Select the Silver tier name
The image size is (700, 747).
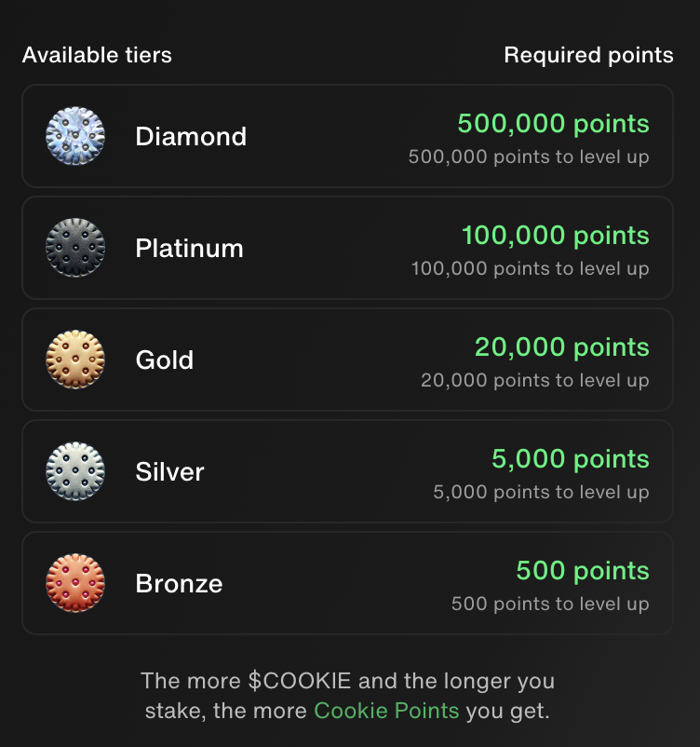click(169, 472)
